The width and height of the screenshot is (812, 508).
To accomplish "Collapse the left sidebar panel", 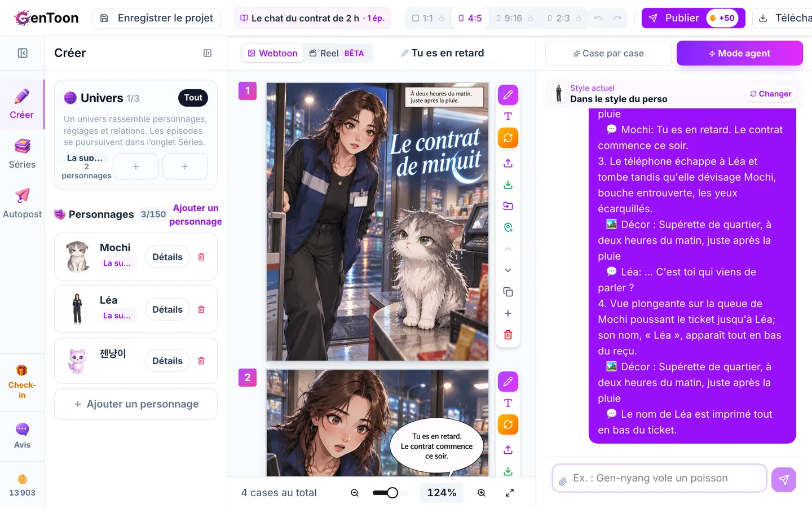I will click(x=23, y=53).
